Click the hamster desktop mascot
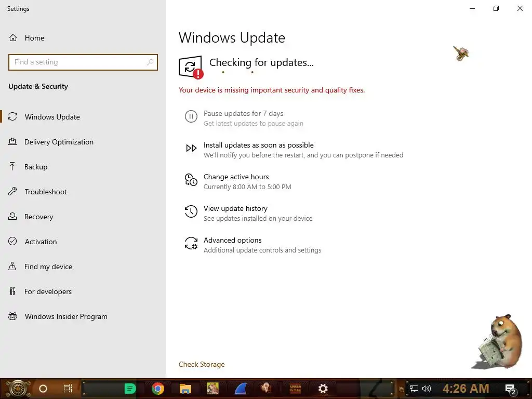 (x=498, y=342)
